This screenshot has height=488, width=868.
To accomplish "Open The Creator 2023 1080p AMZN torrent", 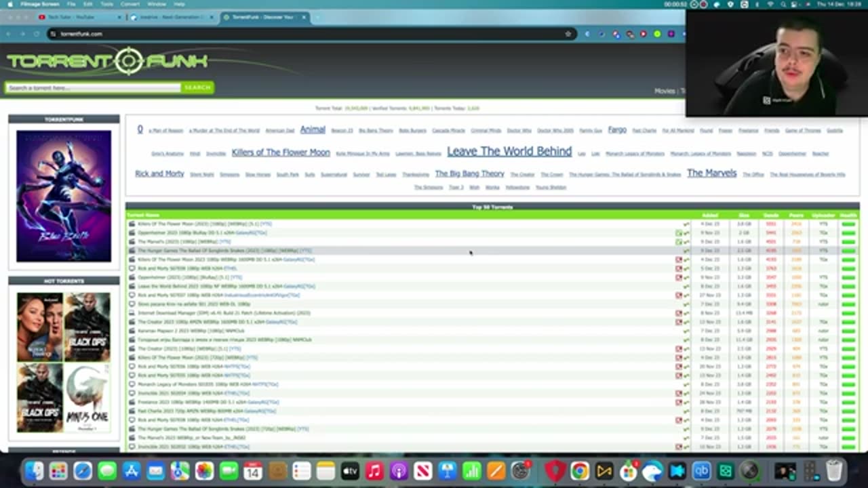I will [217, 322].
